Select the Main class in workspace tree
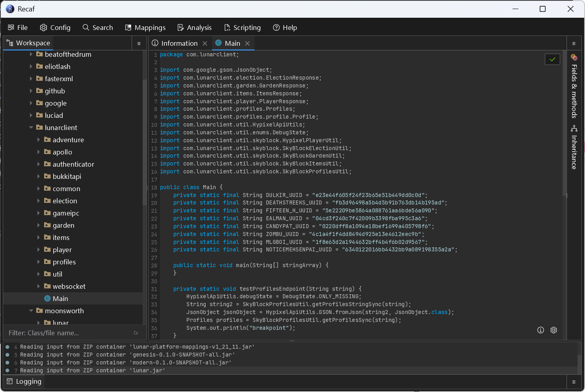 coord(60,299)
